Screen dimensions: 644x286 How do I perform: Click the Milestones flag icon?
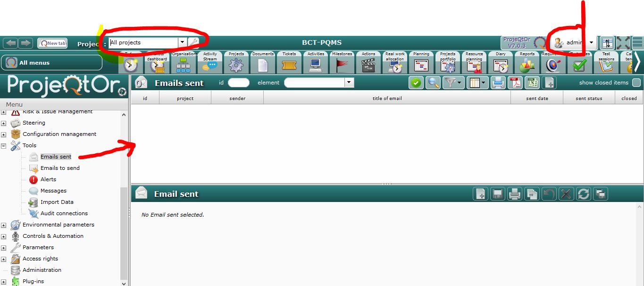pyautogui.click(x=342, y=65)
